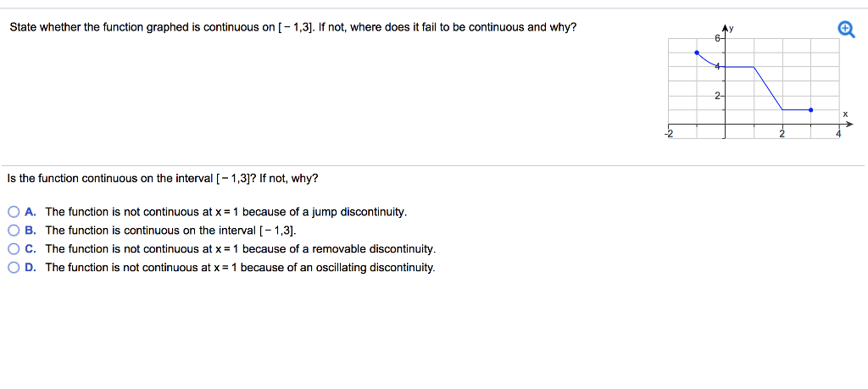Select radio button for option A
868x389 pixels.
(14, 212)
